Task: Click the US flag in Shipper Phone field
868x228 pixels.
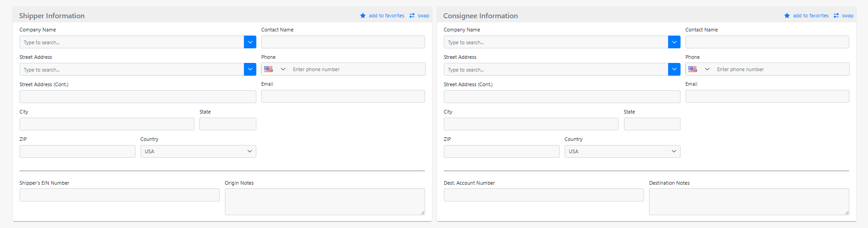Action: point(268,69)
